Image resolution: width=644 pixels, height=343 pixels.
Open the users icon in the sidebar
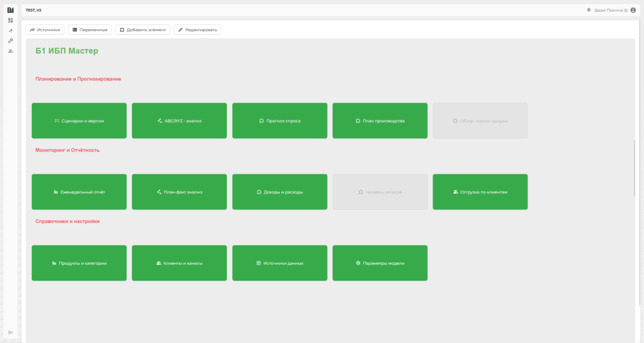tap(11, 51)
